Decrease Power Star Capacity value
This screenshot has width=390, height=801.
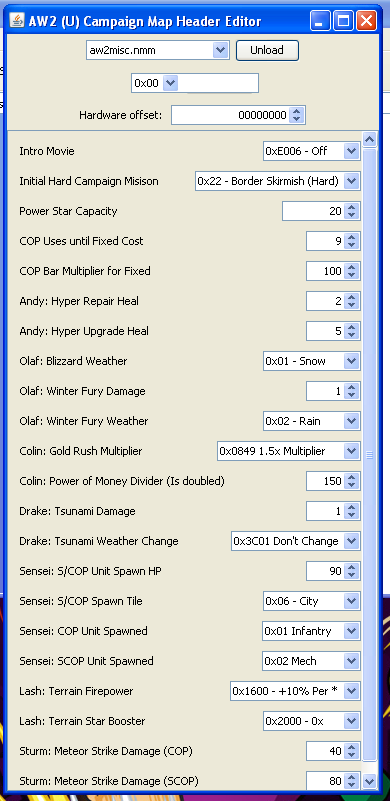(x=351, y=216)
